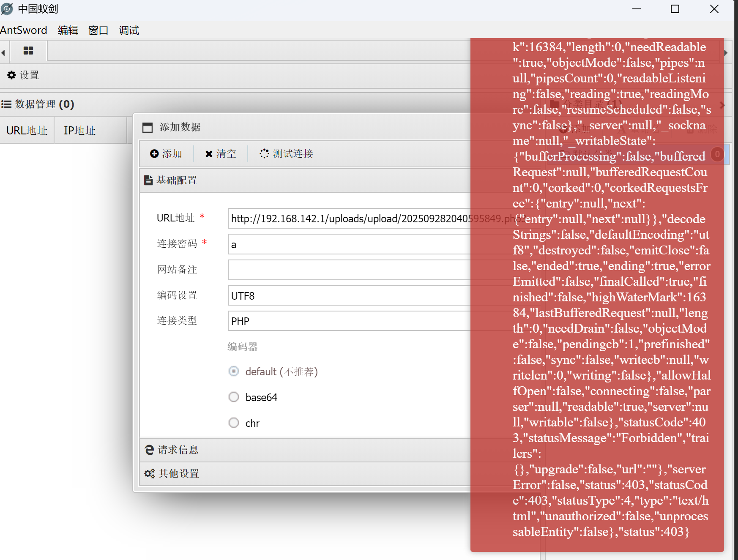738x560 pixels.
Task: Click the 其他设置 gears icon
Action: 150,473
